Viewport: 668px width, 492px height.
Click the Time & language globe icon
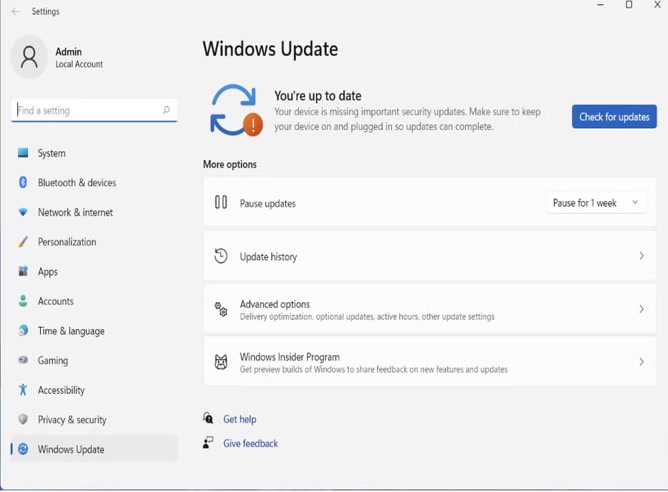(23, 330)
